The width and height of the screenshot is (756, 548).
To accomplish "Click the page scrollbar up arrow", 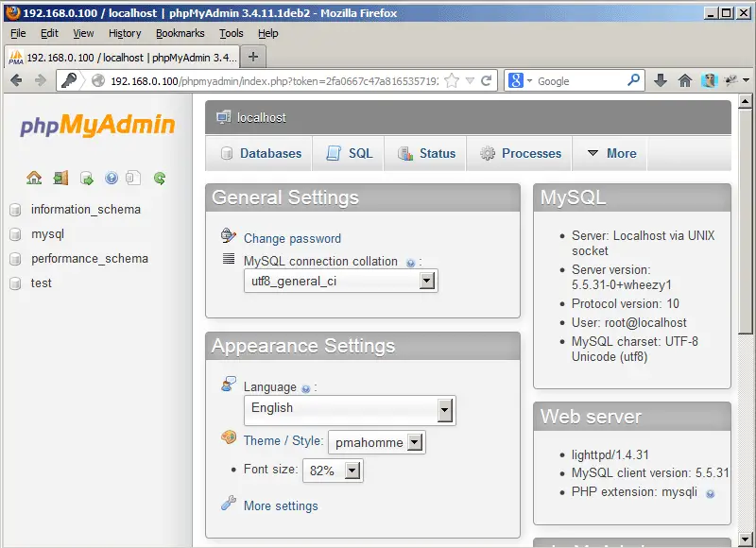I will click(745, 102).
